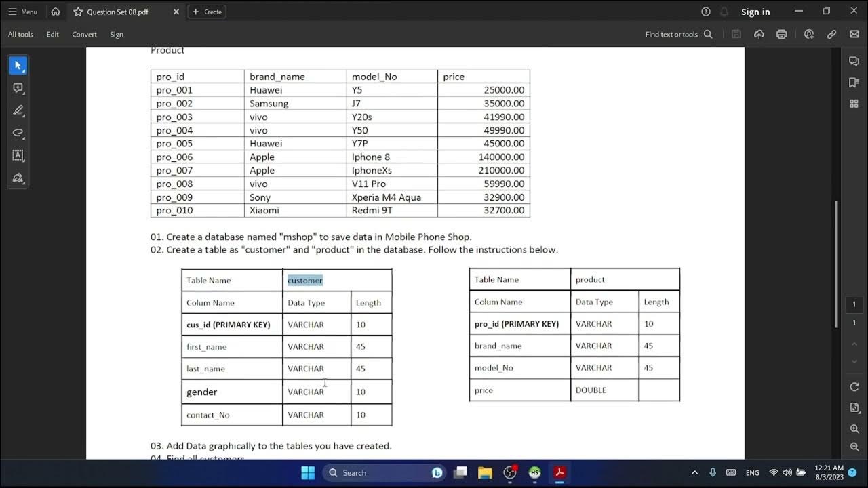The width and height of the screenshot is (868, 488).
Task: Go to next page arrow
Action: [x=854, y=362]
